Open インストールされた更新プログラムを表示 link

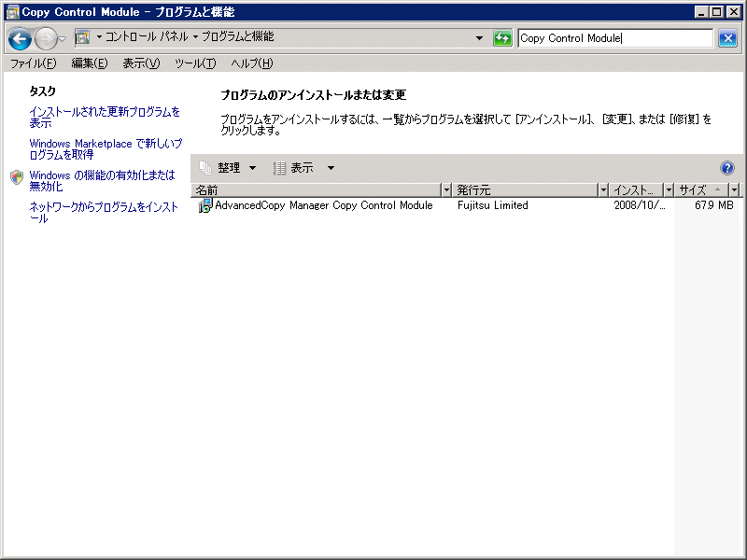(x=105, y=118)
